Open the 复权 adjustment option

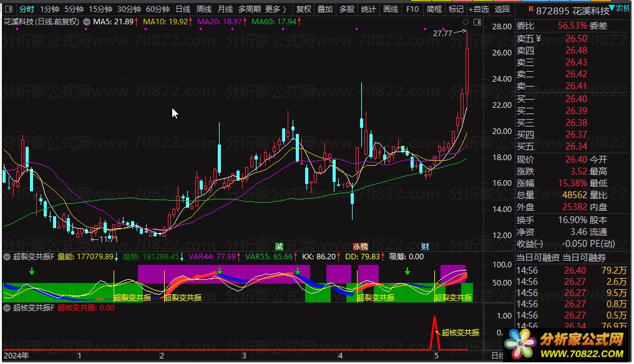click(x=304, y=9)
